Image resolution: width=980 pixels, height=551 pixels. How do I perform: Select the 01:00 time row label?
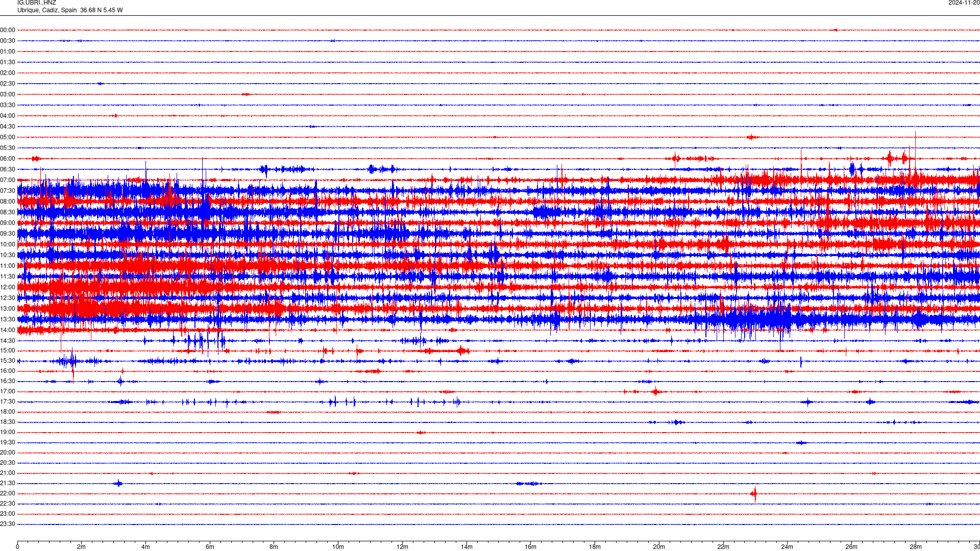8,52
